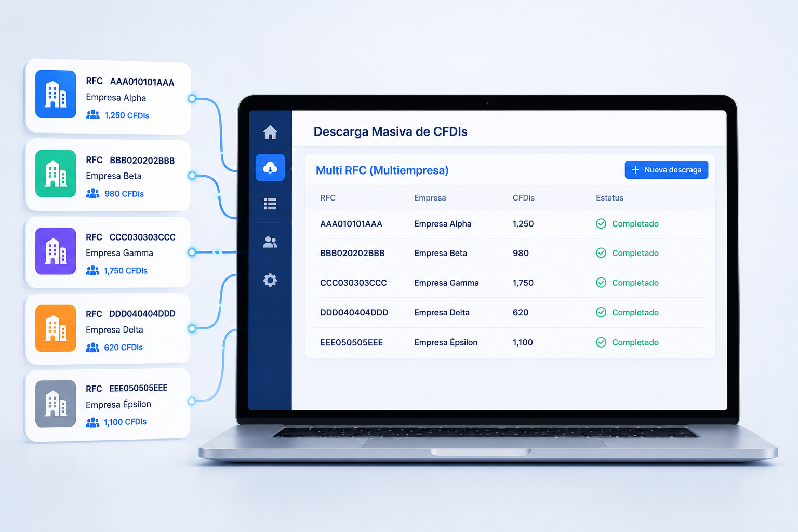Click the green building icon for Empresa Beta

point(56,174)
